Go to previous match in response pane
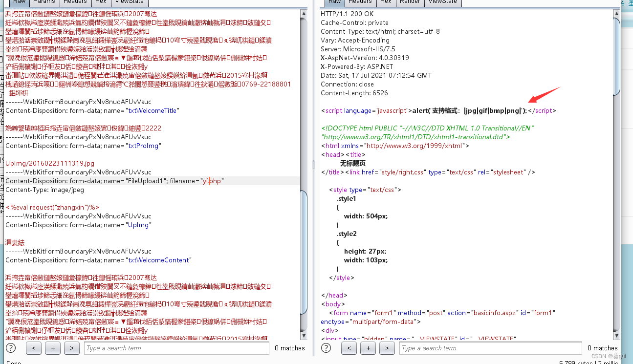This screenshot has width=633, height=364. pyautogui.click(x=349, y=348)
